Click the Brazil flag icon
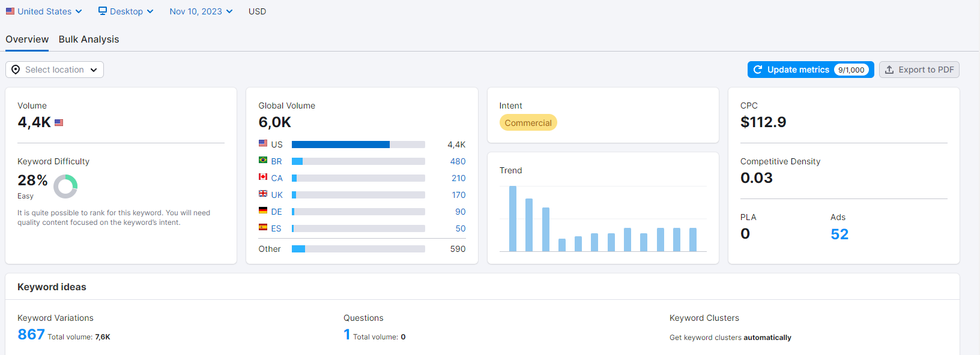The image size is (980, 355). click(x=263, y=160)
